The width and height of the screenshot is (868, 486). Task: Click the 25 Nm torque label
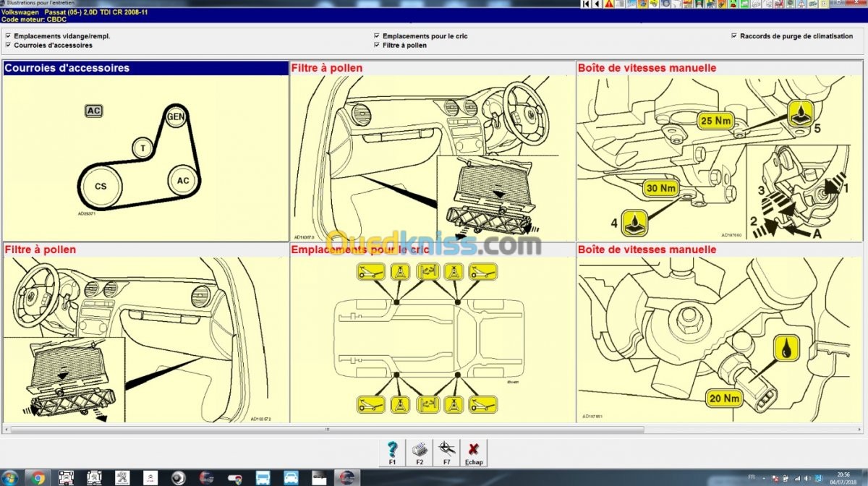pos(715,121)
